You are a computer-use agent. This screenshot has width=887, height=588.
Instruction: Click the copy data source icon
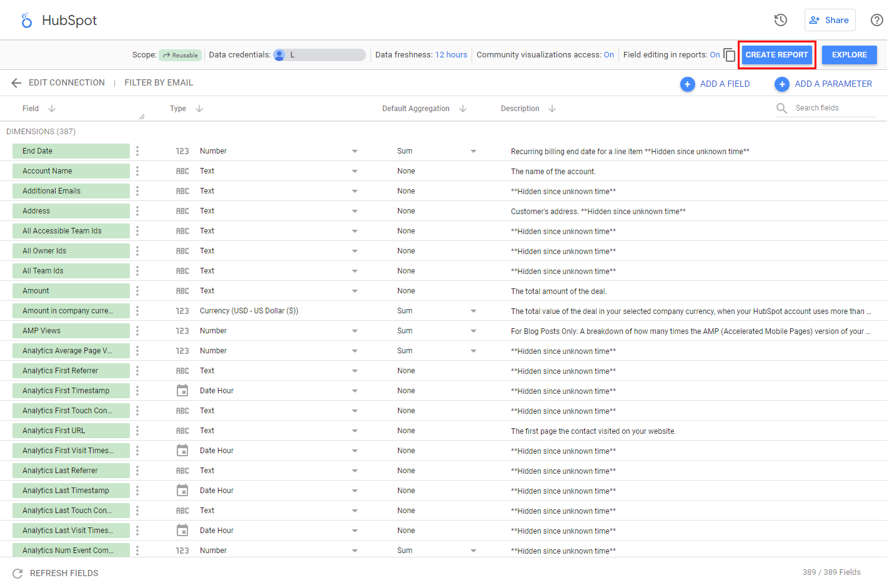point(729,55)
